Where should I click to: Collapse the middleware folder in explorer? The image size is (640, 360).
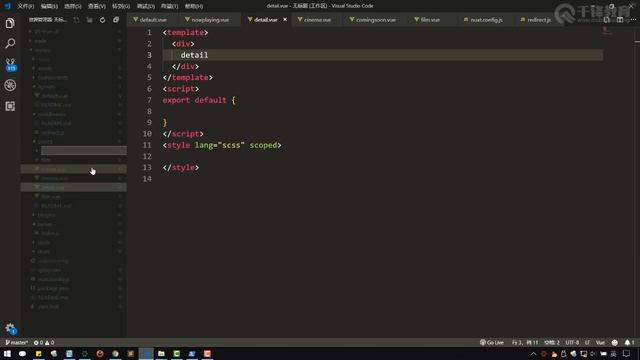52,114
